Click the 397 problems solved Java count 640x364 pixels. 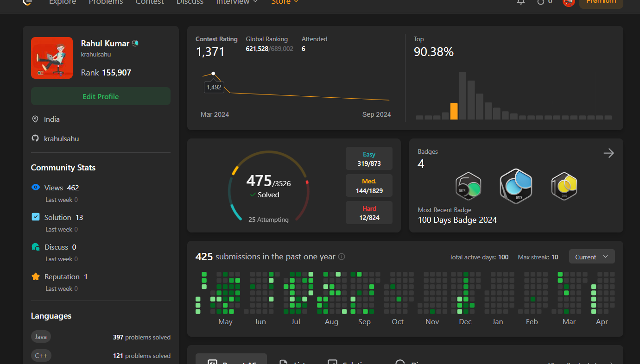[x=142, y=337]
